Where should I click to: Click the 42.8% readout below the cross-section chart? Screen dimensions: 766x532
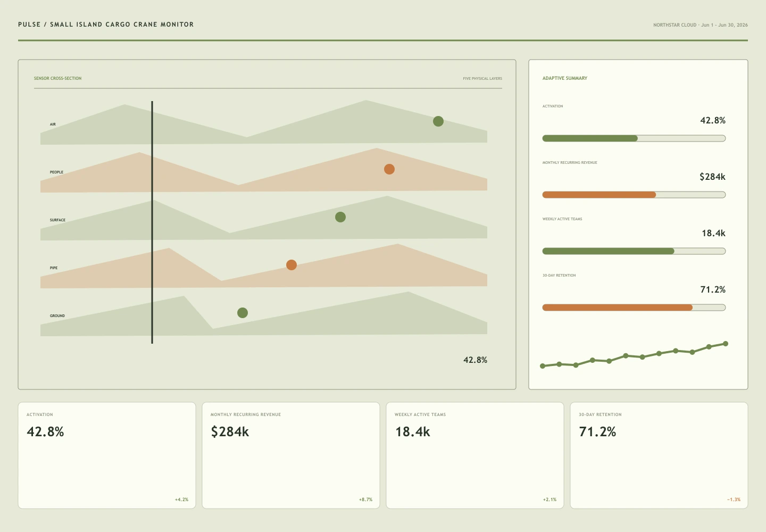coord(476,360)
